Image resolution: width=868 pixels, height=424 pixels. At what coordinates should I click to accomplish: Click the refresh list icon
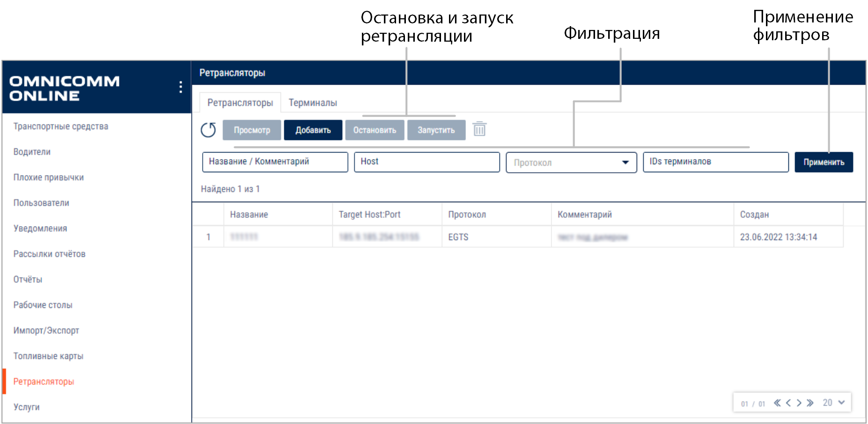(x=208, y=130)
